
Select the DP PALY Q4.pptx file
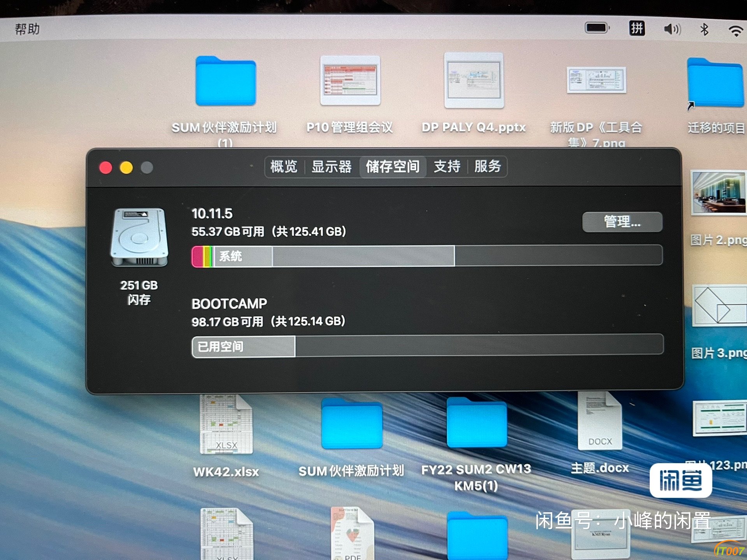pos(474,80)
